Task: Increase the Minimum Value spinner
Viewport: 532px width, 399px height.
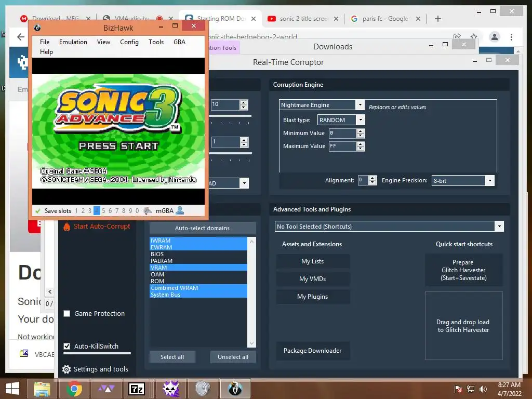Action: [x=361, y=131]
